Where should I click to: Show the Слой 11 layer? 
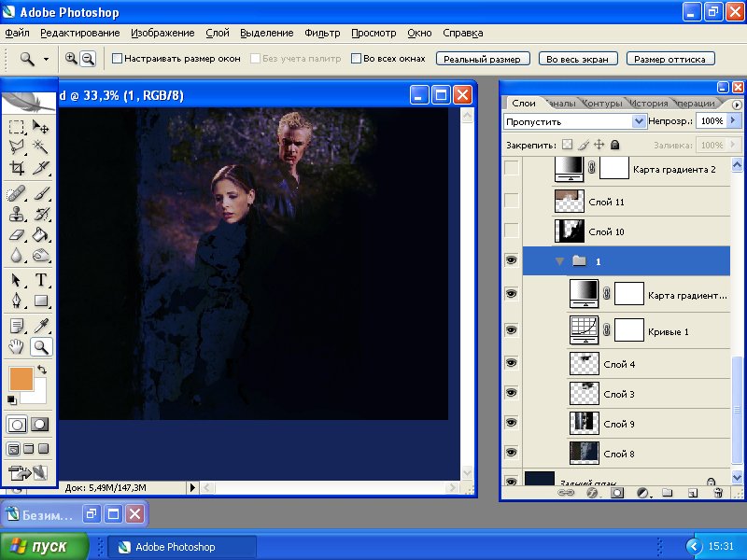pyautogui.click(x=511, y=201)
